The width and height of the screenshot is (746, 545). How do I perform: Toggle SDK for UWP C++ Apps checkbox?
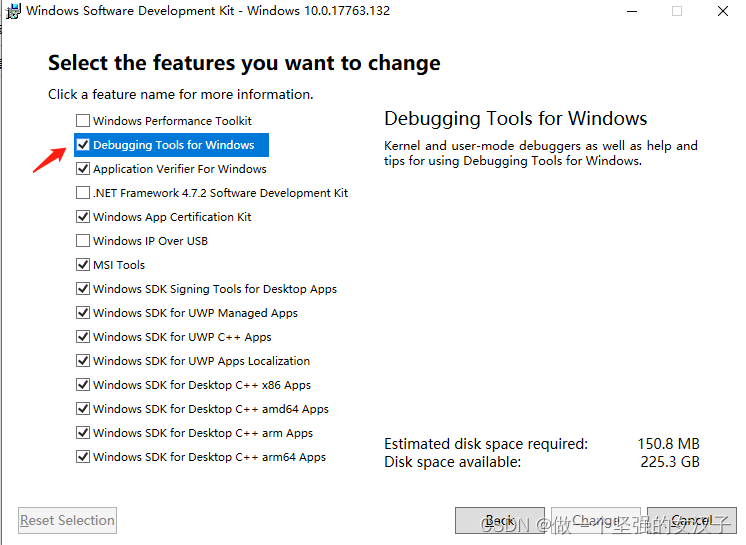pyautogui.click(x=83, y=336)
